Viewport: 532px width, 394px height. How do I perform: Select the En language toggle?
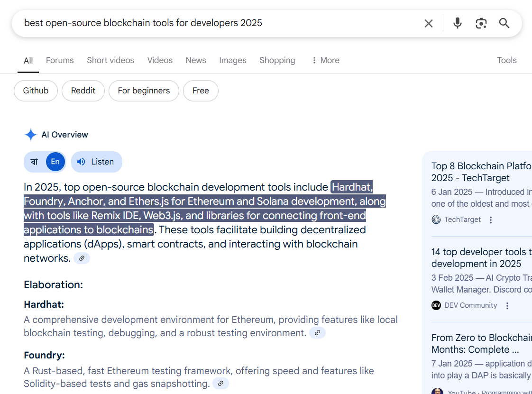pos(55,162)
